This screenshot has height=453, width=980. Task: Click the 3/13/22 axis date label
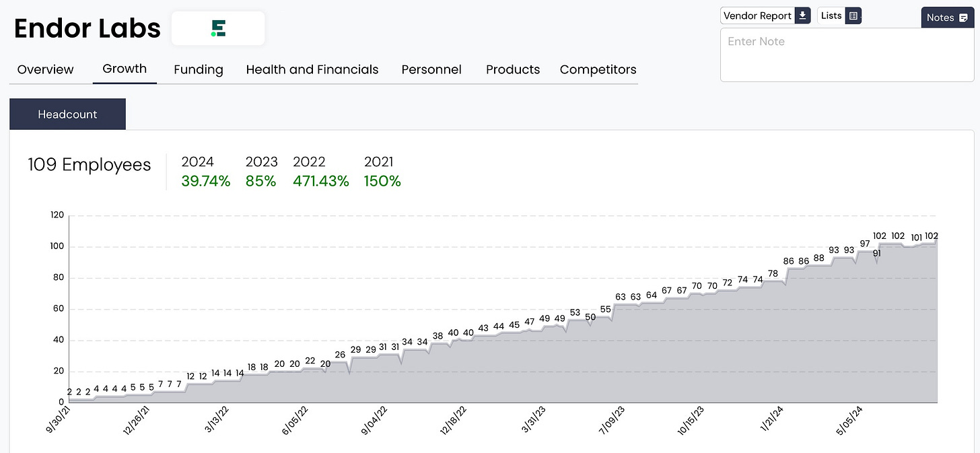coord(215,419)
